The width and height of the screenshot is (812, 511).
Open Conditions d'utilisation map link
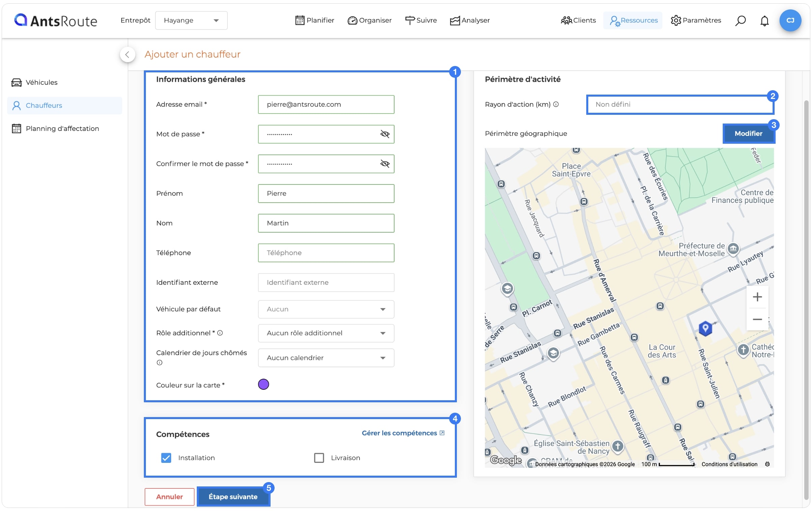(x=729, y=465)
